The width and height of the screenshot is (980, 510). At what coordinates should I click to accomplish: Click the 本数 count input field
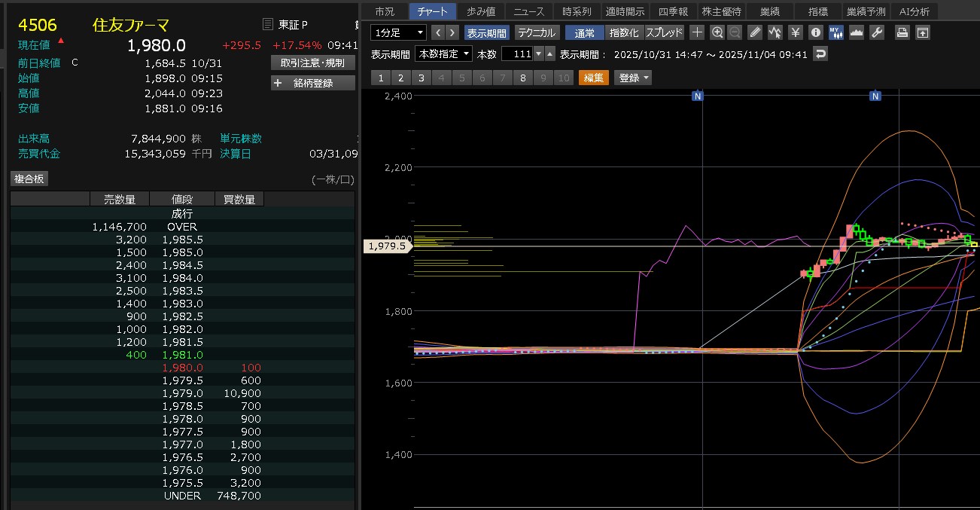[517, 53]
